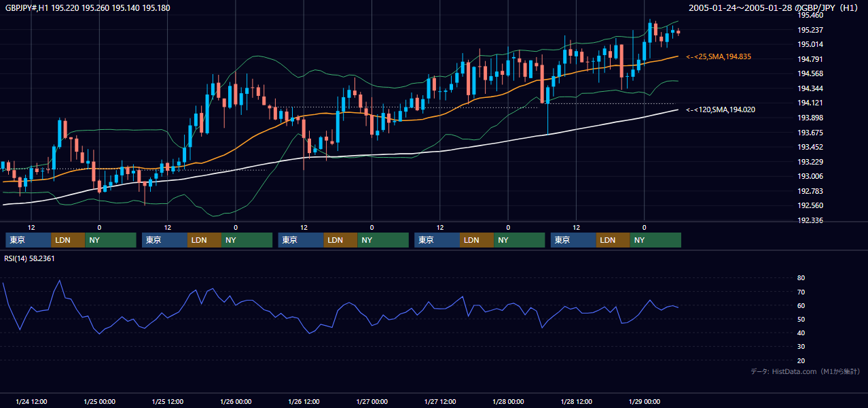The width and height of the screenshot is (868, 408).
Task: Select the 東京 session block for 1/25
Action: click(x=165, y=240)
